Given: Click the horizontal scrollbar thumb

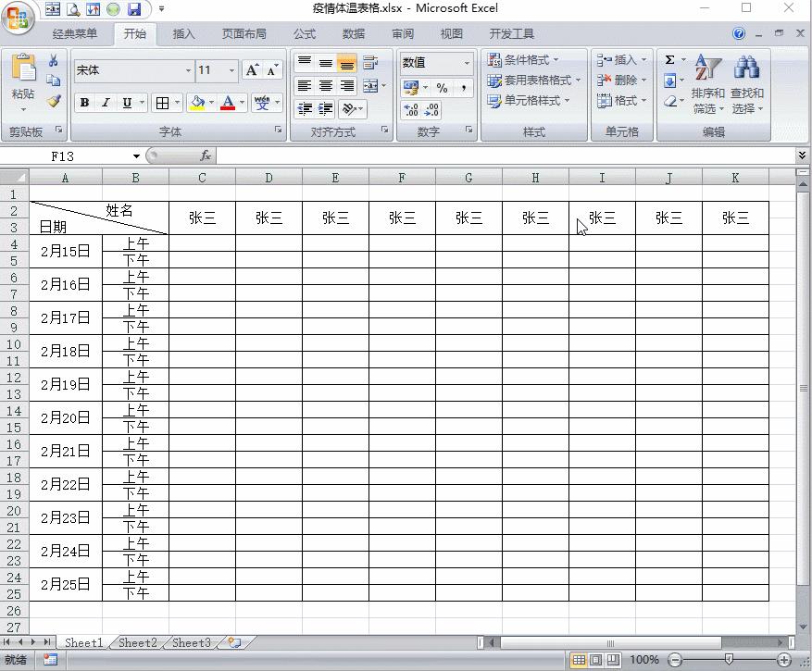Looking at the screenshot, I should (x=610, y=643).
